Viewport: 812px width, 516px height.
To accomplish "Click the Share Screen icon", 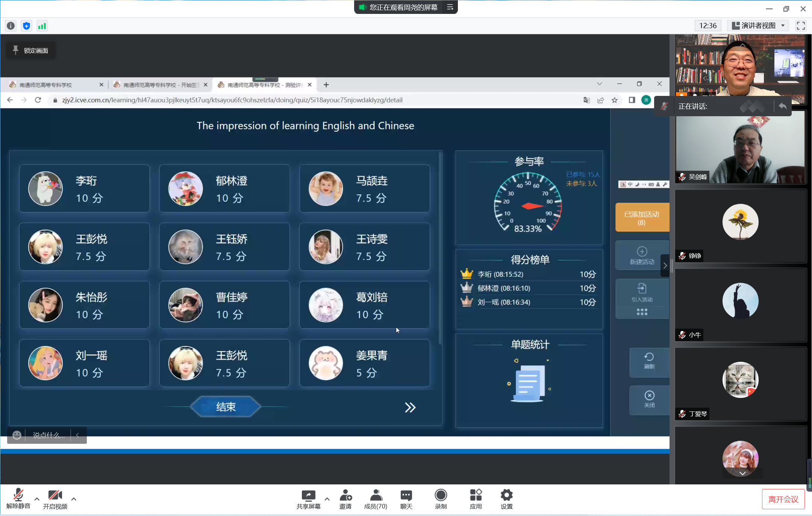I will point(308,496).
